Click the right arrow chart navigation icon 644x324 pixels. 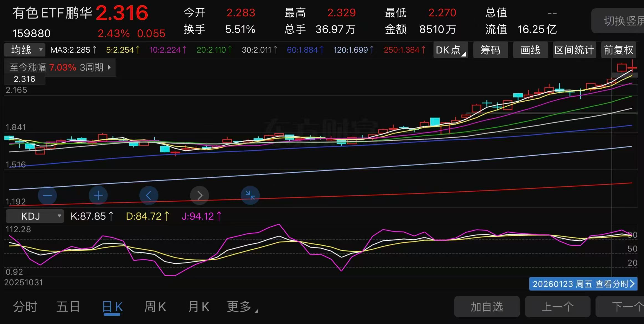point(199,196)
